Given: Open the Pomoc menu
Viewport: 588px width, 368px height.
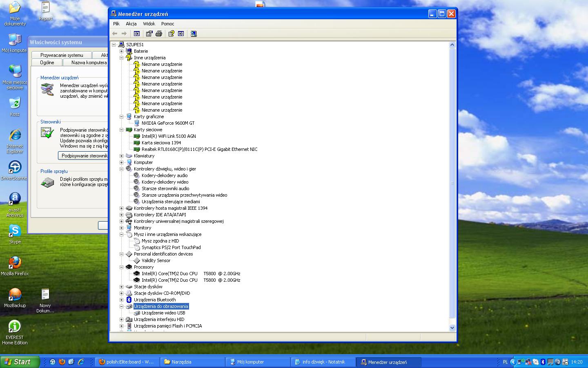Looking at the screenshot, I should [167, 24].
